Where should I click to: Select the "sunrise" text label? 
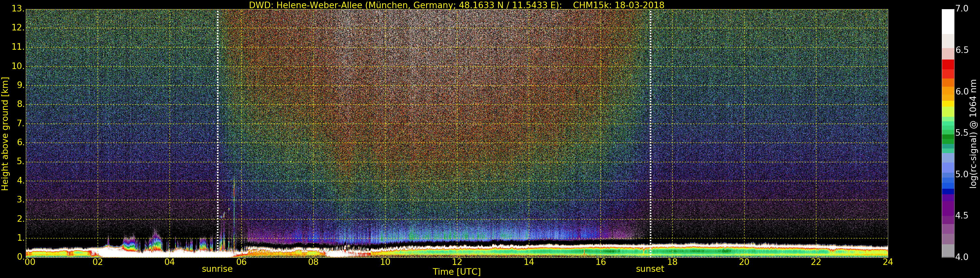(217, 269)
